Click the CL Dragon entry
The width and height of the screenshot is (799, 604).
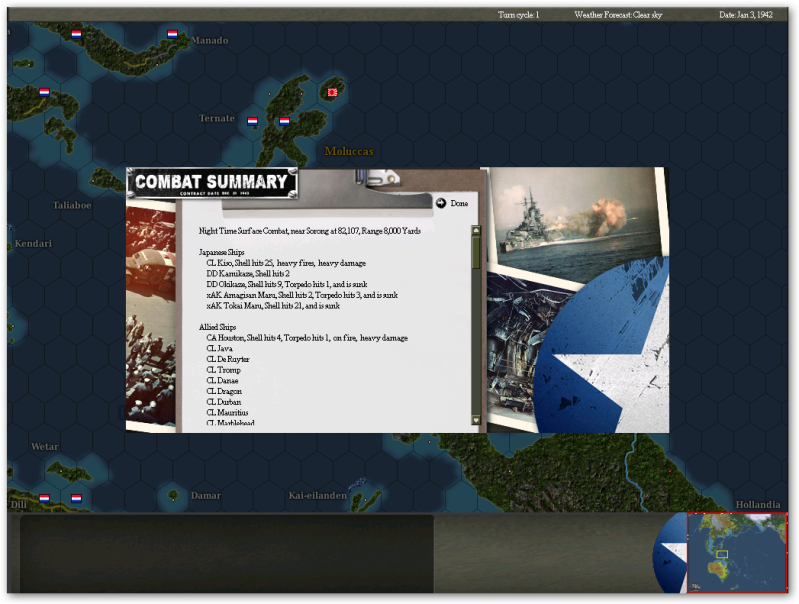[224, 391]
